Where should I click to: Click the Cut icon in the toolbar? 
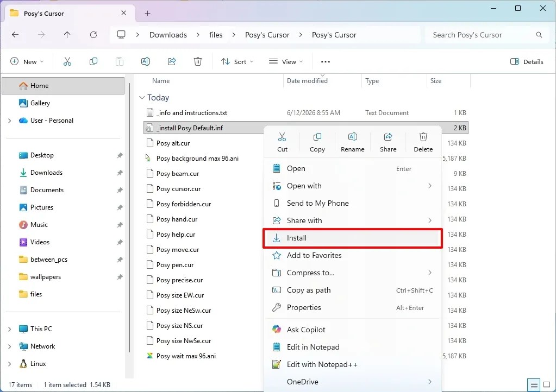pyautogui.click(x=67, y=61)
